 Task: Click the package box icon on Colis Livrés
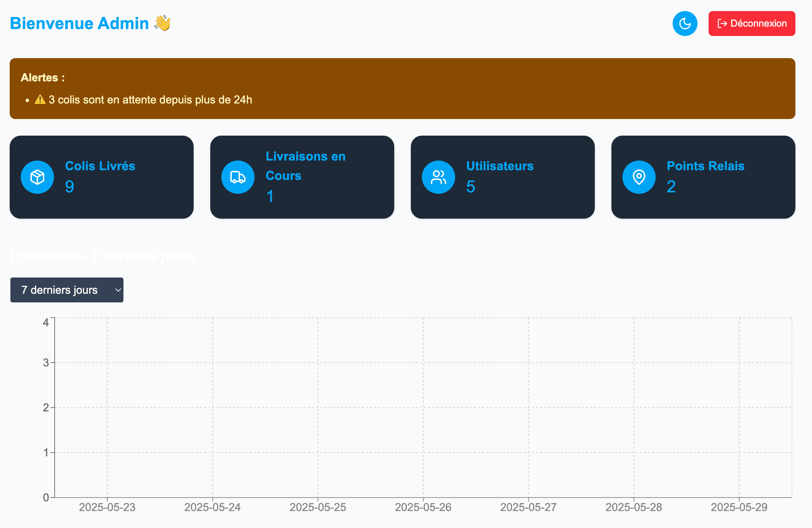point(37,177)
